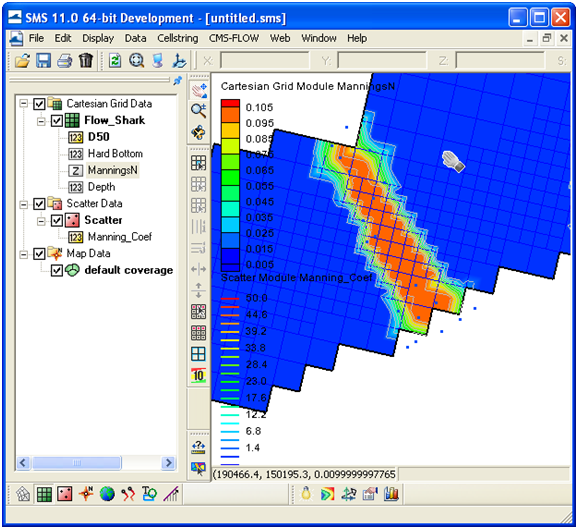Image resolution: width=578 pixels, height=529 pixels.
Task: Click the plan view axes icon
Action: (179, 60)
